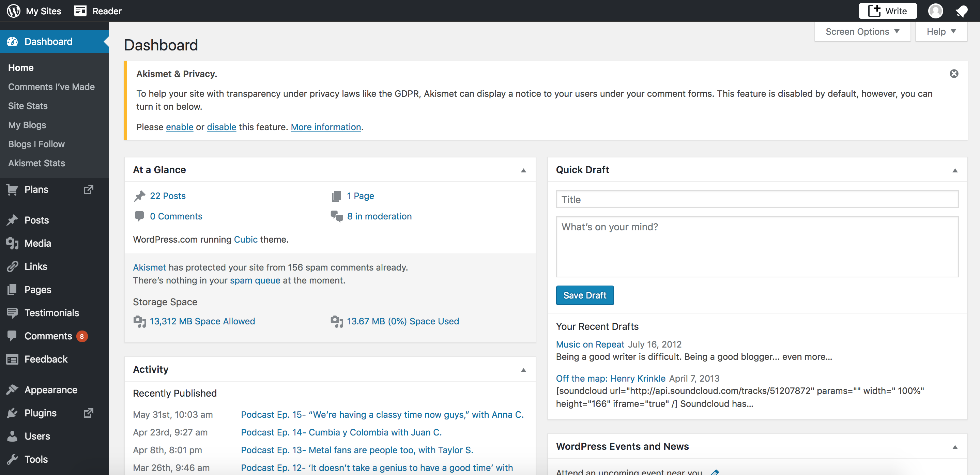Click the Save Draft button
The height and width of the screenshot is (475, 980).
(x=585, y=295)
